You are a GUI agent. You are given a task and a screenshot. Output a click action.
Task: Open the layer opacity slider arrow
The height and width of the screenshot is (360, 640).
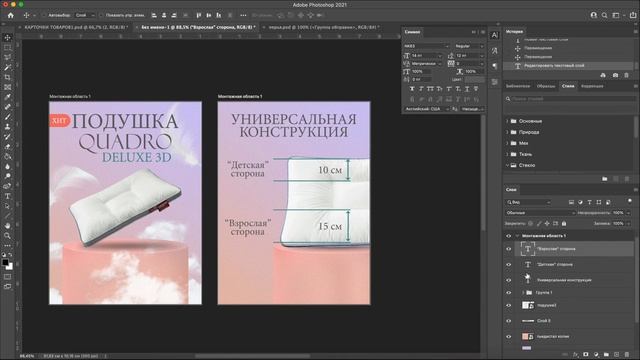[628, 213]
